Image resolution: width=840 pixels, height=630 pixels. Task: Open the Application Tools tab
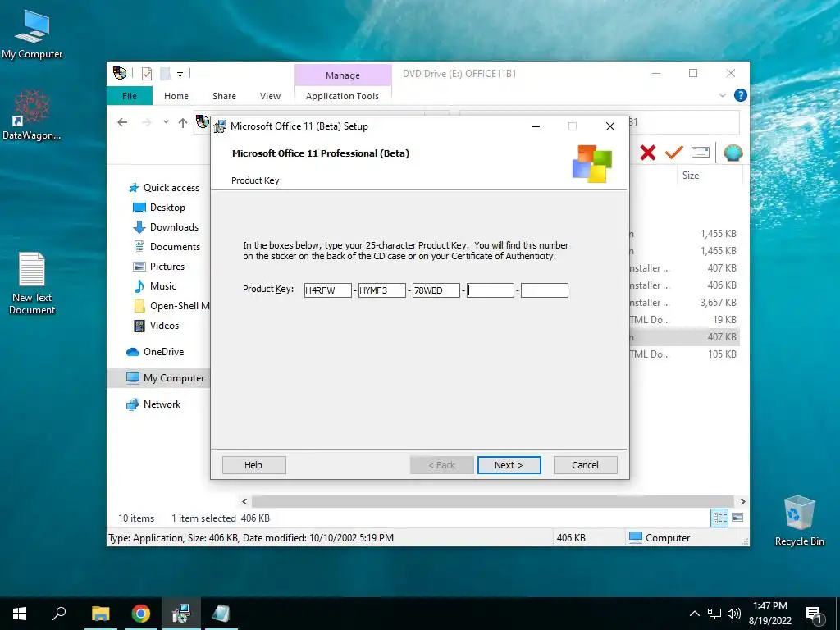click(342, 96)
